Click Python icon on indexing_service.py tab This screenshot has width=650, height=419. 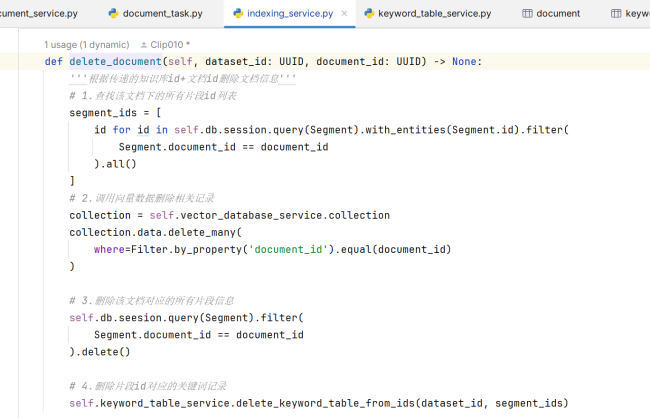click(x=238, y=14)
